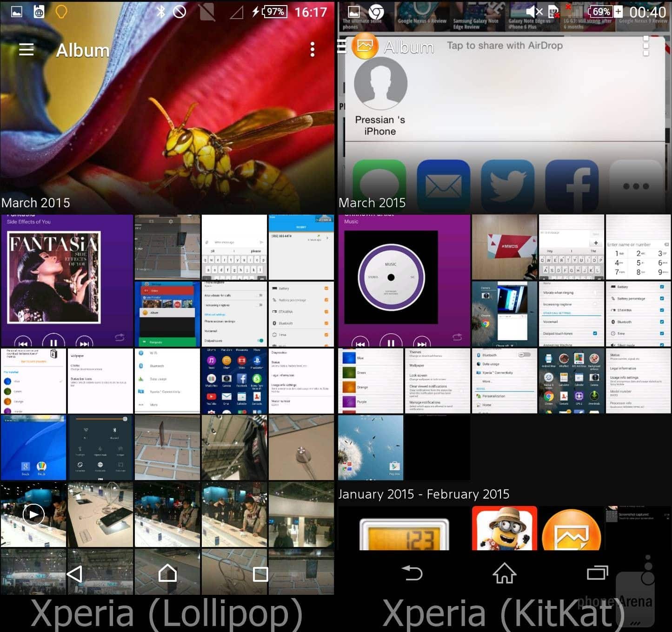Open the dandelion wallpaper home screen thumbnail
672x632 pixels.
371,448
